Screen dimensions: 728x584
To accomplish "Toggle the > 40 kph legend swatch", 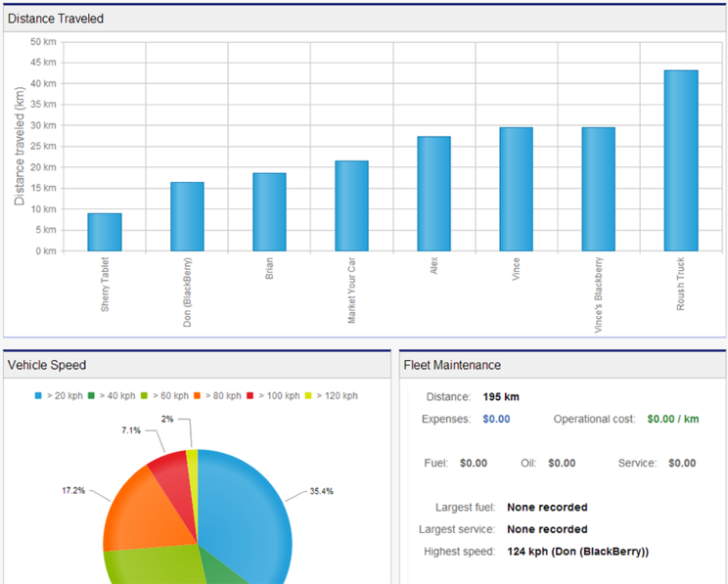I will point(91,396).
